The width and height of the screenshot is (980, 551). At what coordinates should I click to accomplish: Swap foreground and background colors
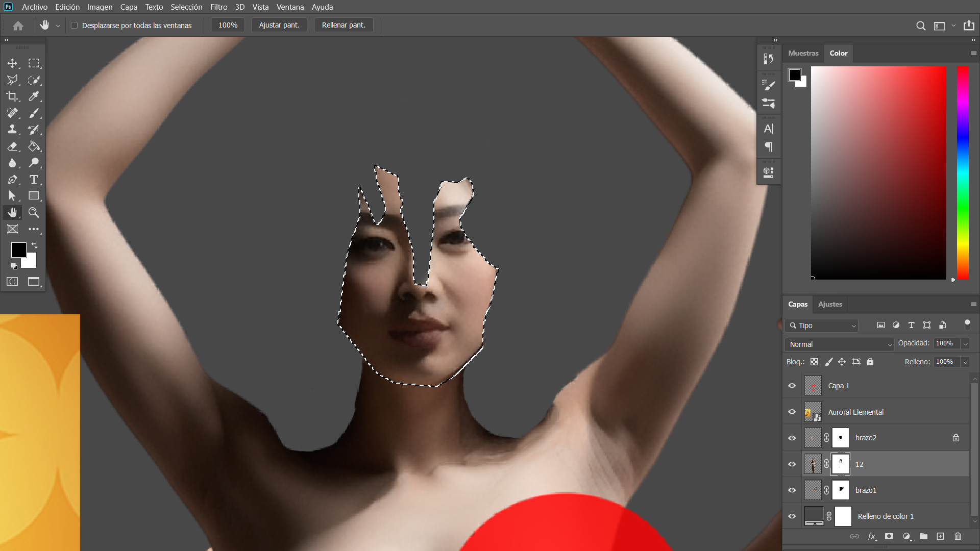(x=35, y=245)
